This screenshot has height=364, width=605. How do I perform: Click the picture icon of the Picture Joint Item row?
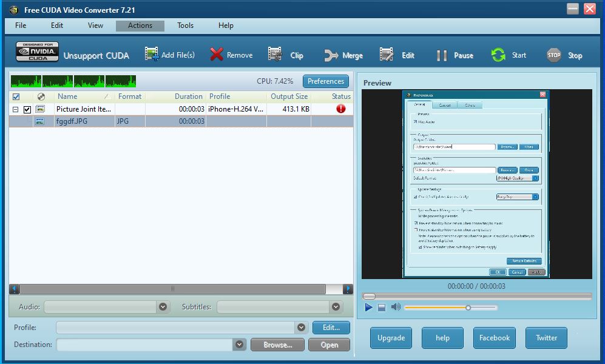coord(40,109)
